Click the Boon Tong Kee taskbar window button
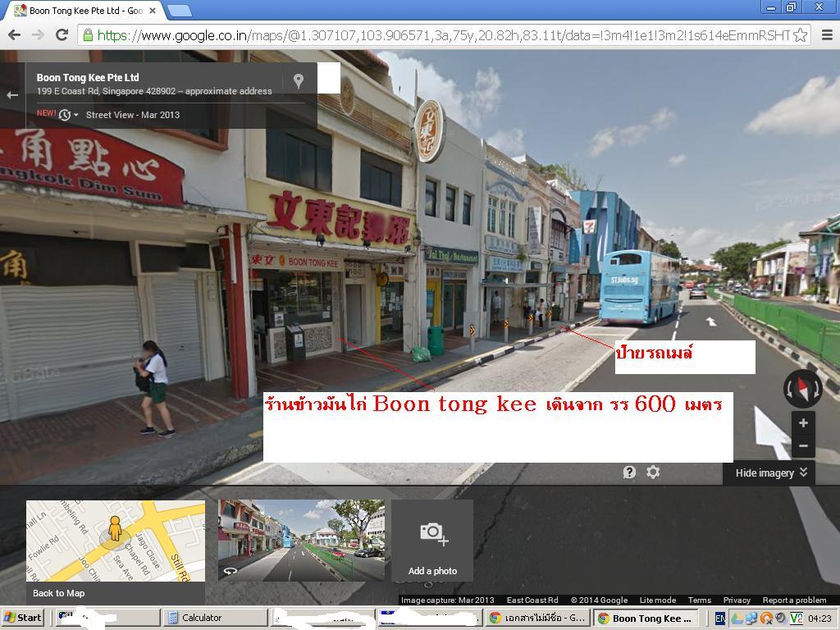This screenshot has width=840, height=630. pyautogui.click(x=645, y=619)
